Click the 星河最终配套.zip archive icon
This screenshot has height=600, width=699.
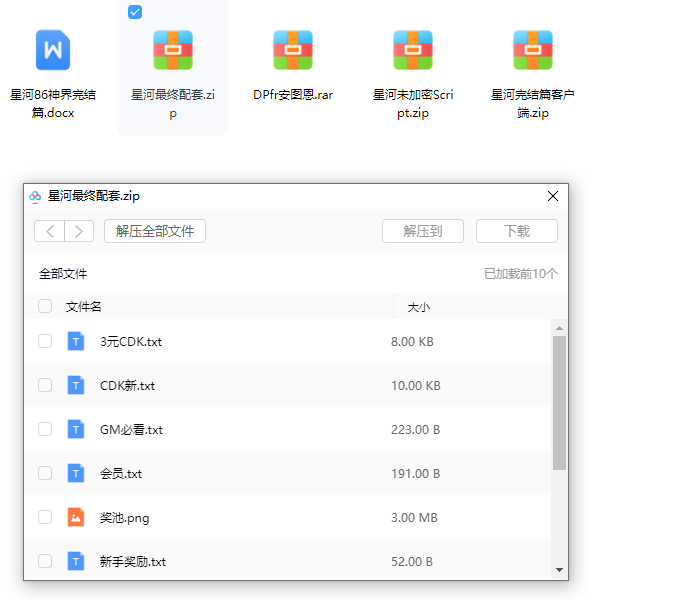tap(173, 49)
